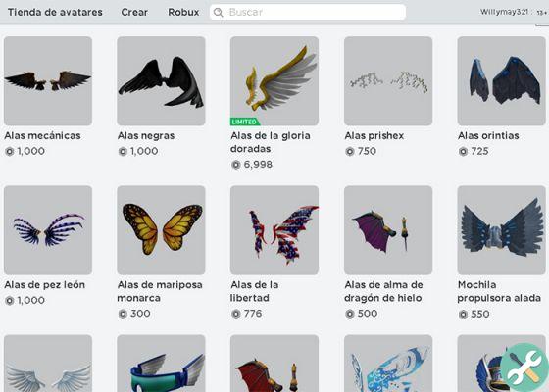Click the Robux icon beside price 6,998
Viewport: 549px width, 392px height.
click(x=236, y=165)
